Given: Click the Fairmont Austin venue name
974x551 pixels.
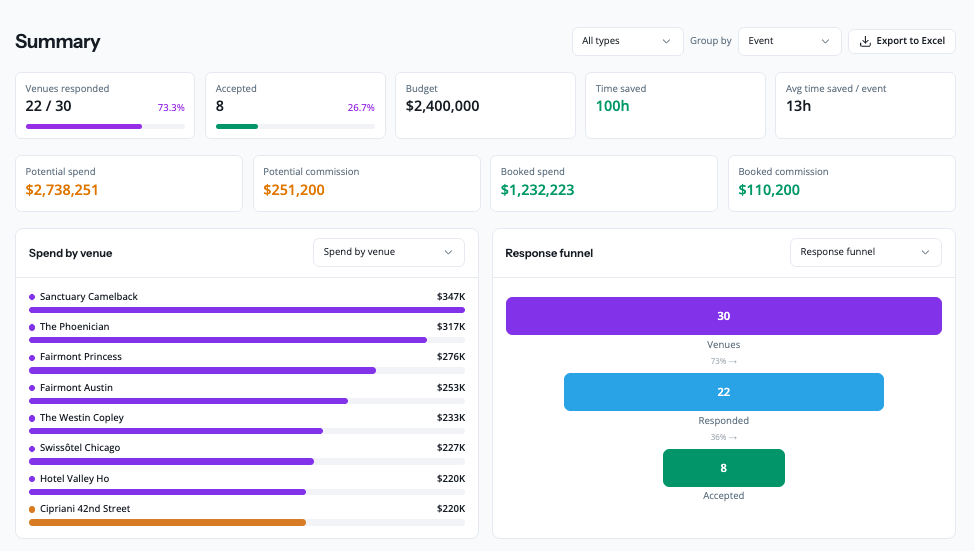Looking at the screenshot, I should 76,388.
